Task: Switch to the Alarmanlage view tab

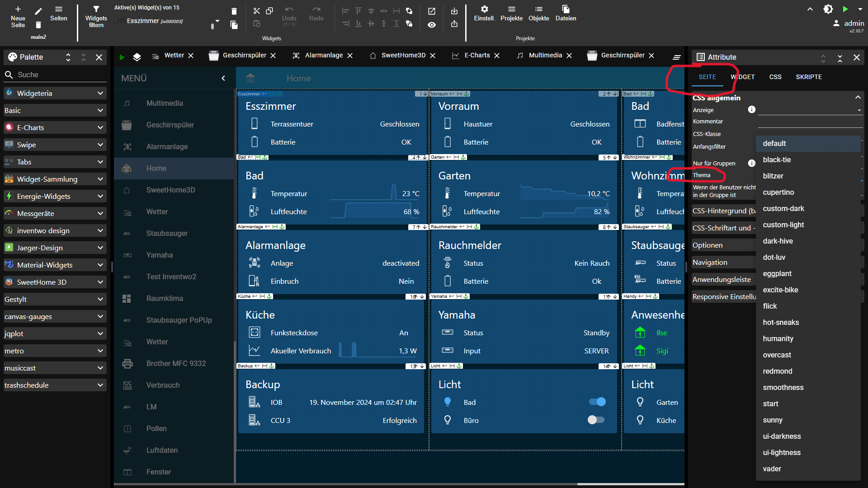Action: click(x=323, y=55)
